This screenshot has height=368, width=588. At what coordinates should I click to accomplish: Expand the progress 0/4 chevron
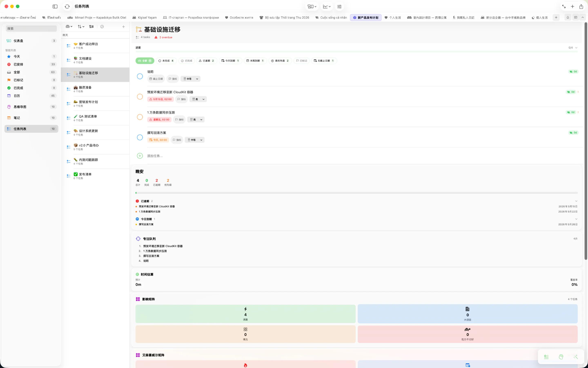pyautogui.click(x=576, y=48)
